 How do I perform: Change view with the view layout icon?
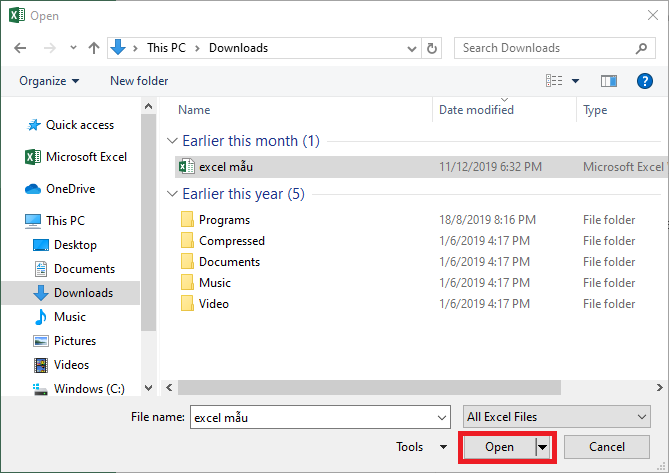554,81
